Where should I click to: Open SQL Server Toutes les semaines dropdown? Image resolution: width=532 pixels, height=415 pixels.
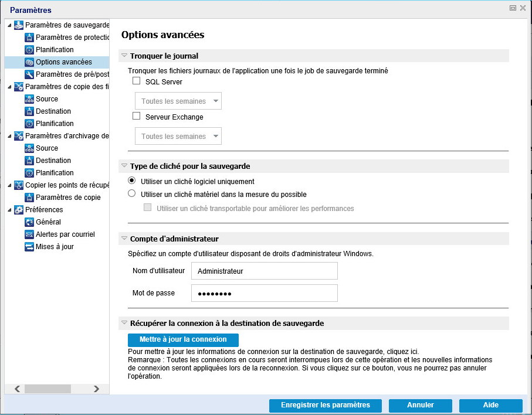click(178, 101)
